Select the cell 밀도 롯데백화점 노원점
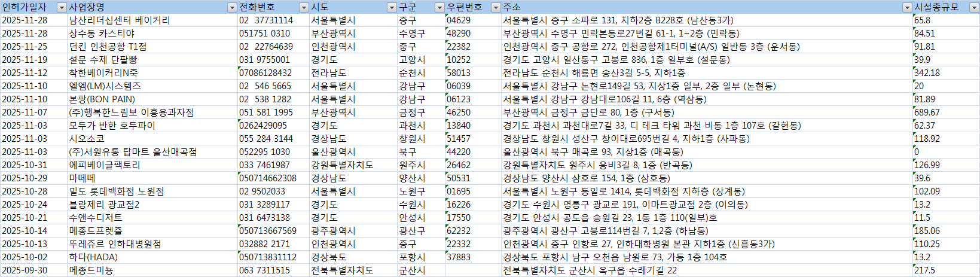Viewport: 980px width, 277px height. click(x=152, y=191)
